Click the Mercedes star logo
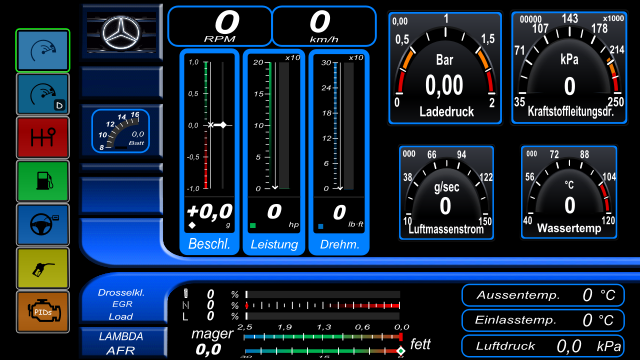The height and width of the screenshot is (360, 640). (121, 32)
